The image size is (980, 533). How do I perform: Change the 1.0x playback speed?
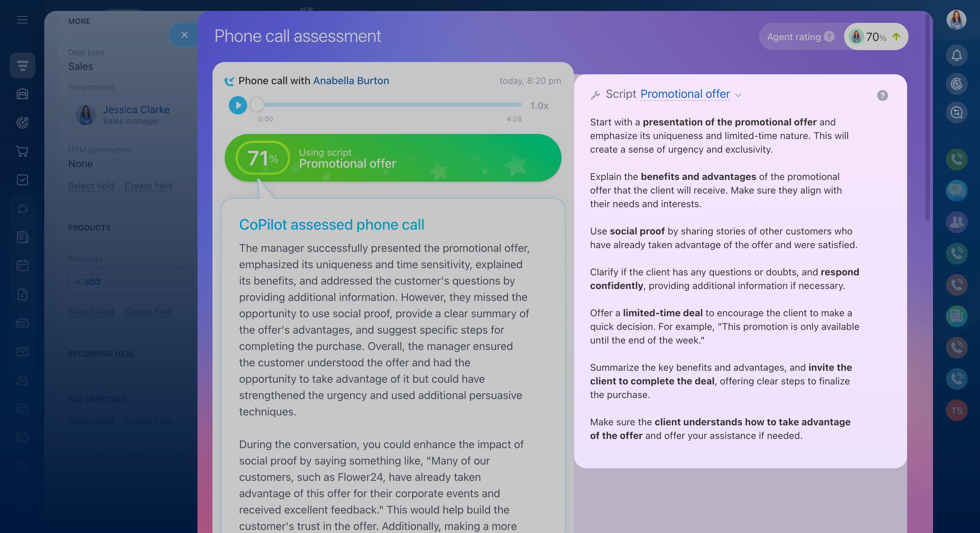coord(539,106)
